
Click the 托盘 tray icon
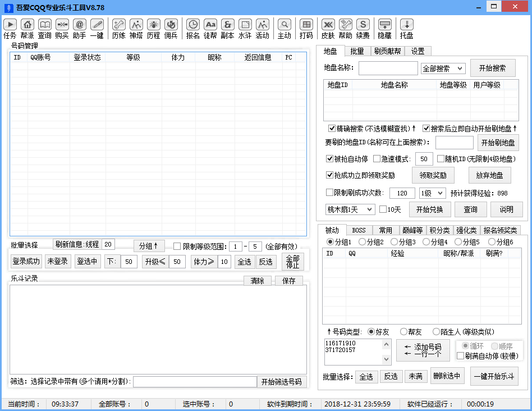coord(406,29)
